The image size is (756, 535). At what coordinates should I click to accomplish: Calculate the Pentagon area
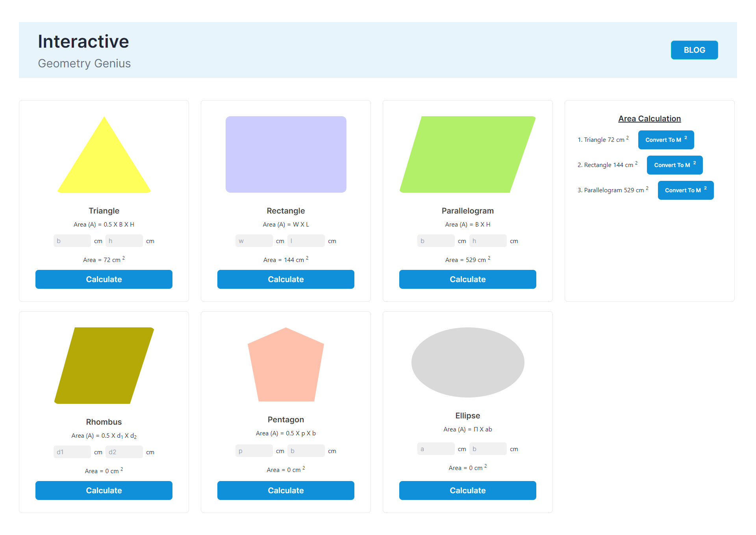point(285,490)
